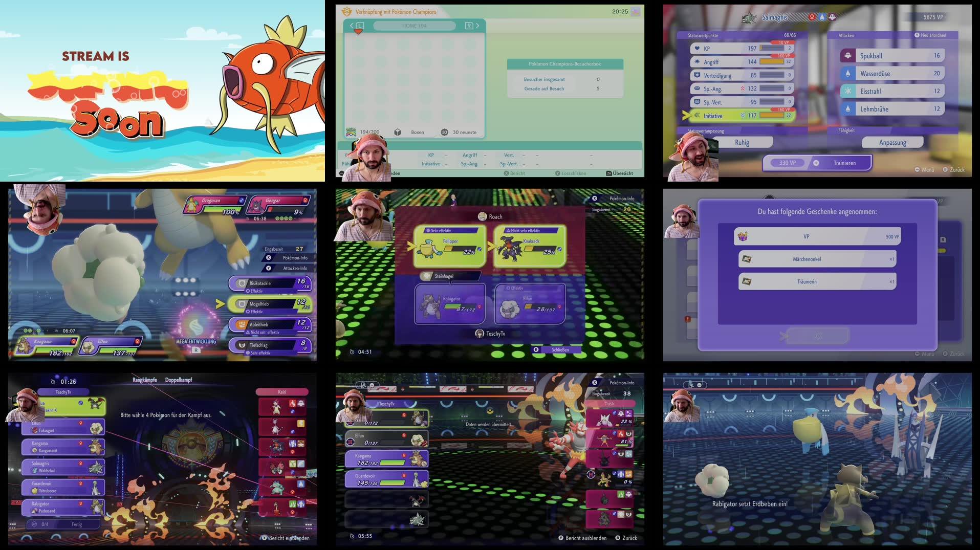Click the Roach trainer icon

click(x=482, y=216)
